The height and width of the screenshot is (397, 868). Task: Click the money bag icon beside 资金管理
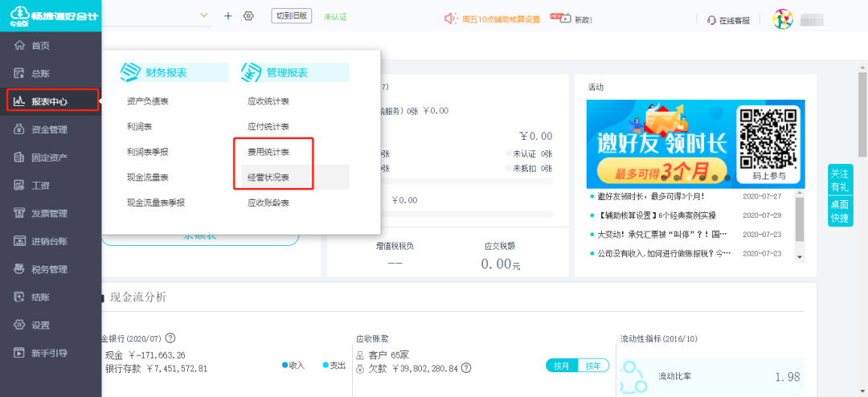[20, 129]
